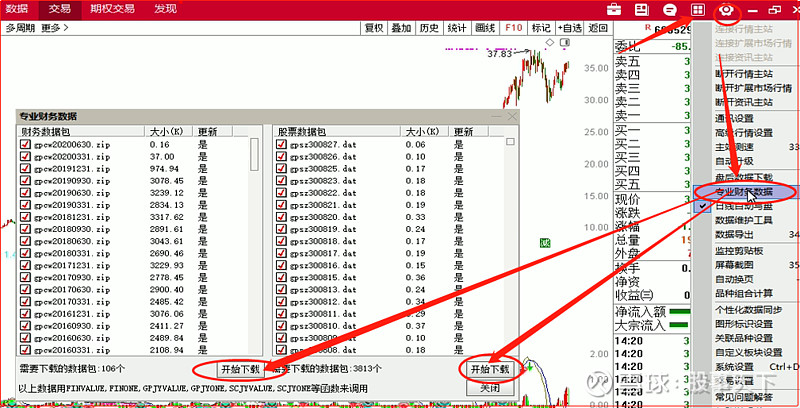Start downloading financial data packages
This screenshot has width=800, height=408.
coord(240,369)
